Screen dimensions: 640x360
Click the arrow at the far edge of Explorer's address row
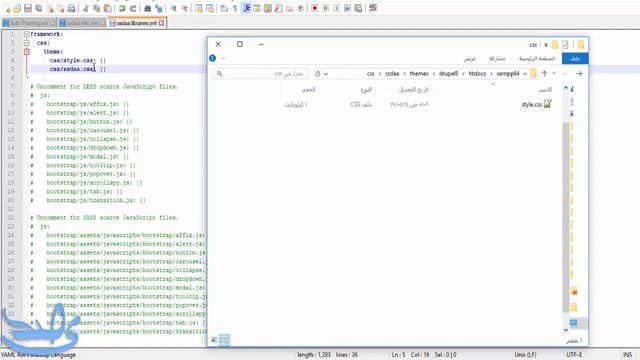tap(579, 73)
